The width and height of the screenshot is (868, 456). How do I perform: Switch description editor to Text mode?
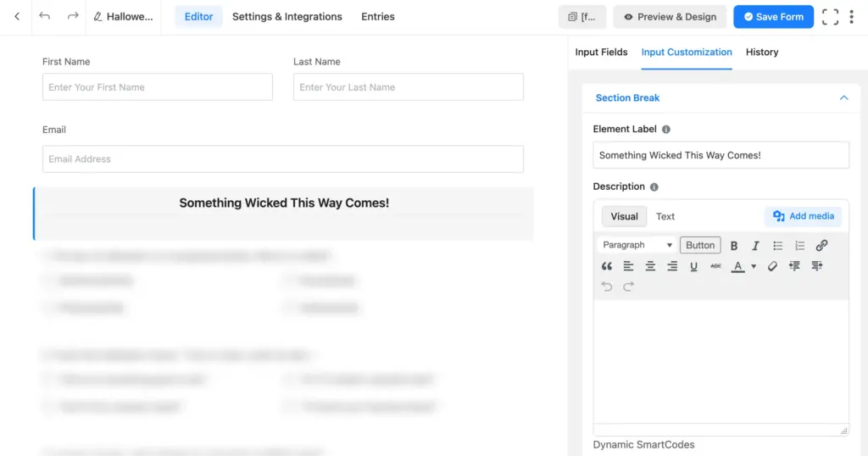click(665, 216)
